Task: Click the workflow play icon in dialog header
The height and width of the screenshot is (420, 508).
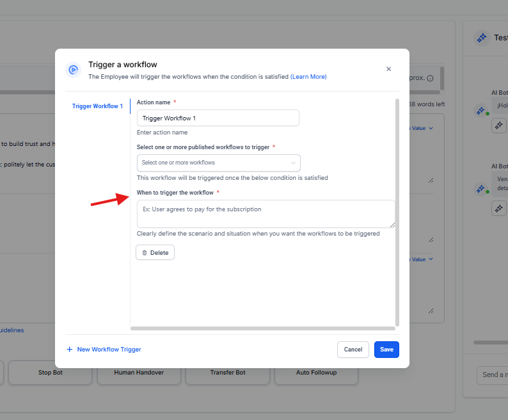Action: click(74, 70)
